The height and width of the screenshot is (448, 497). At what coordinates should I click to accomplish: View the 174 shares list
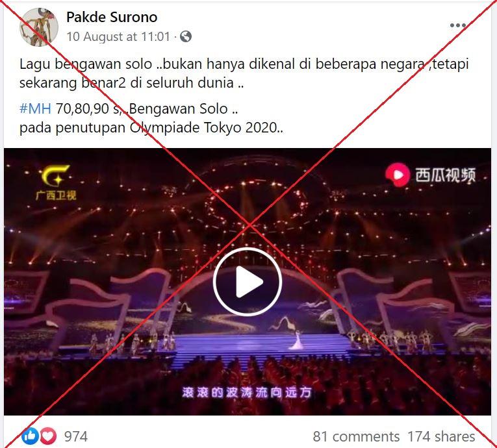[x=441, y=436]
